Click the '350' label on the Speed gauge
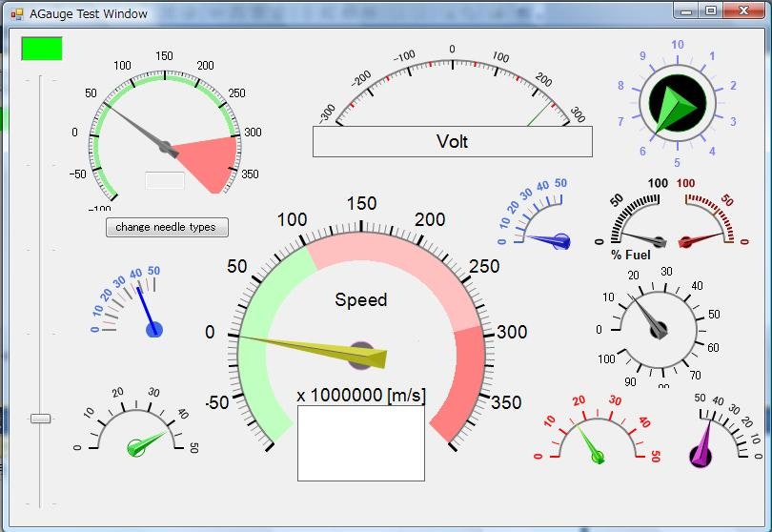This screenshot has height=532, width=772. point(506,402)
